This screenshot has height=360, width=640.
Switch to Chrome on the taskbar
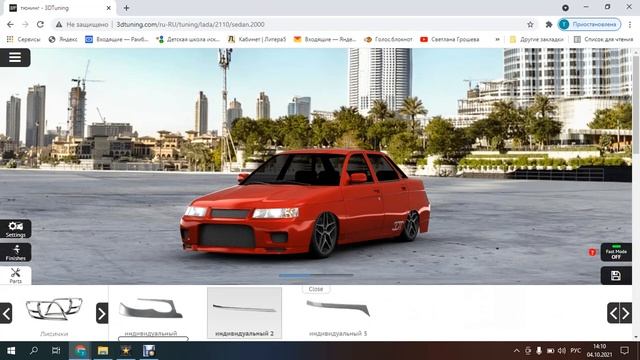tap(80, 351)
